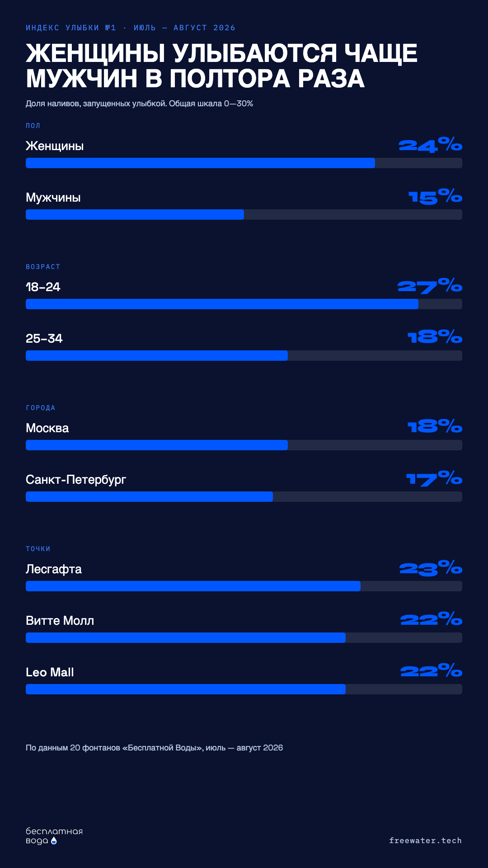The width and height of the screenshot is (488, 868).
Task: Click the water drop logo icon
Action: pos(54,840)
